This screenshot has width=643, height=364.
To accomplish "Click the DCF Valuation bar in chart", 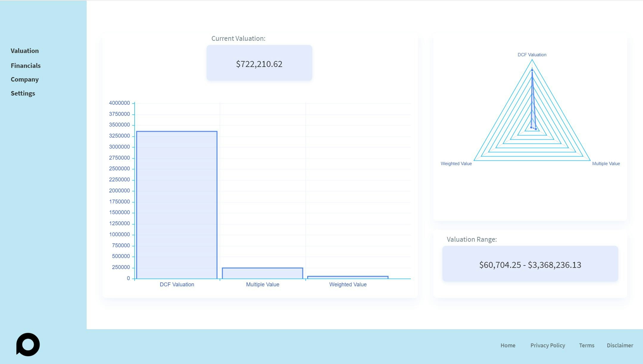I will tap(177, 205).
